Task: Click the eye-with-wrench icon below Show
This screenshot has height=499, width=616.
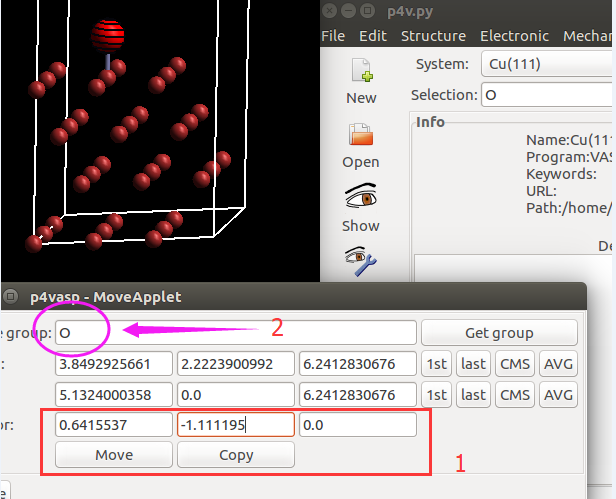Action: pos(360,261)
